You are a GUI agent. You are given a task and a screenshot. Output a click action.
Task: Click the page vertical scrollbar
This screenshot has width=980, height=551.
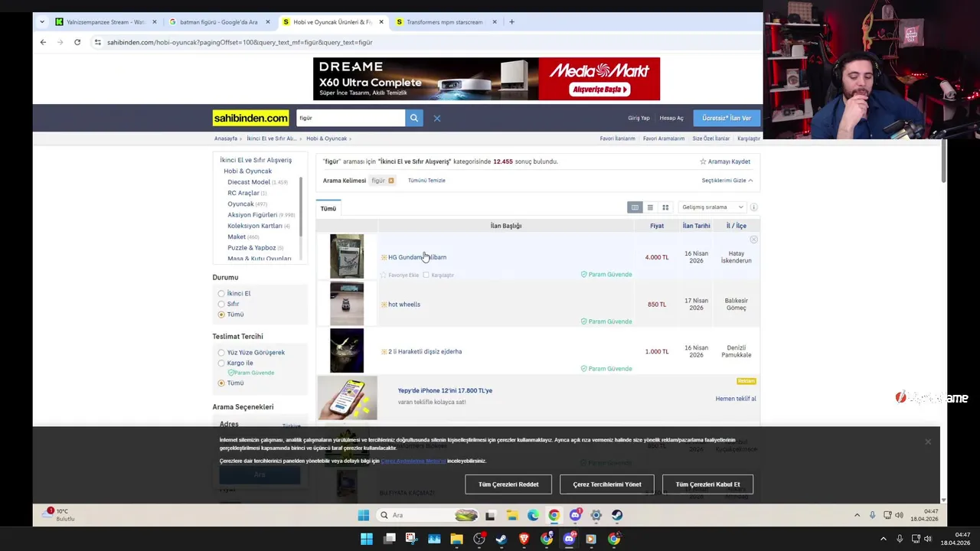(x=943, y=161)
